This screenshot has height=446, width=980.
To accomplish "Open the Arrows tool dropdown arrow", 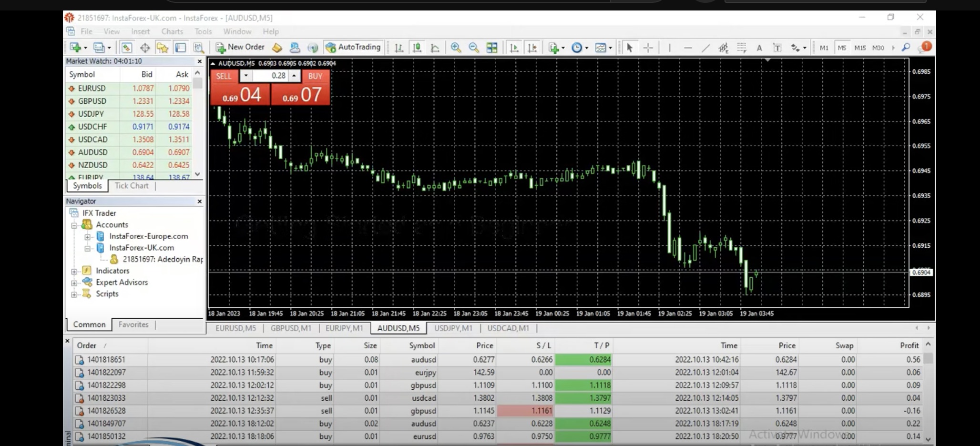I will click(805, 48).
